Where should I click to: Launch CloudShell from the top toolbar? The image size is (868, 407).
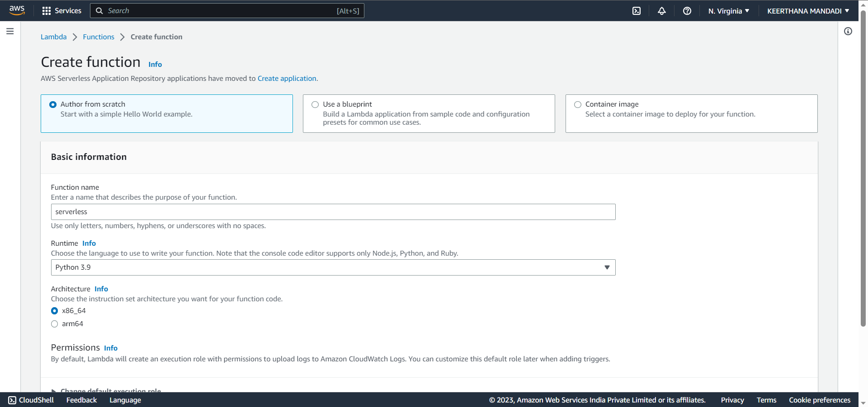point(636,10)
